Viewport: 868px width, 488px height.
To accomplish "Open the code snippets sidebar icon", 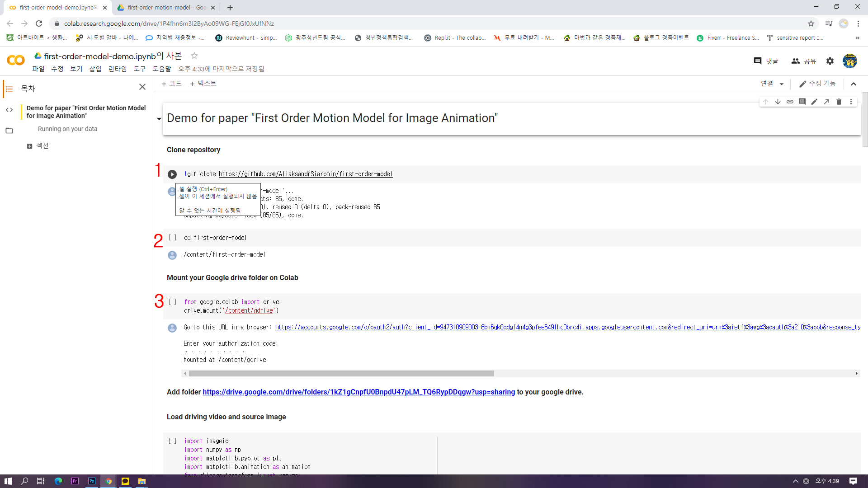I will coord(9,110).
